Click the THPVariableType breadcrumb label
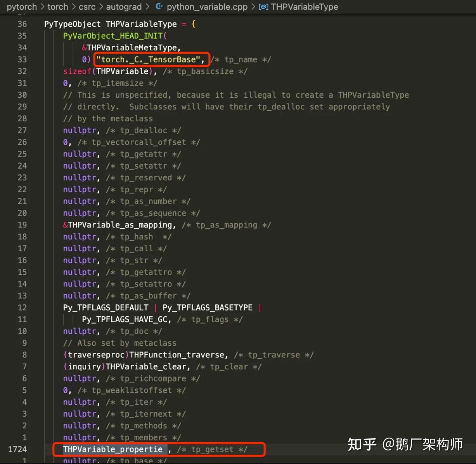The image size is (476, 464). (305, 7)
